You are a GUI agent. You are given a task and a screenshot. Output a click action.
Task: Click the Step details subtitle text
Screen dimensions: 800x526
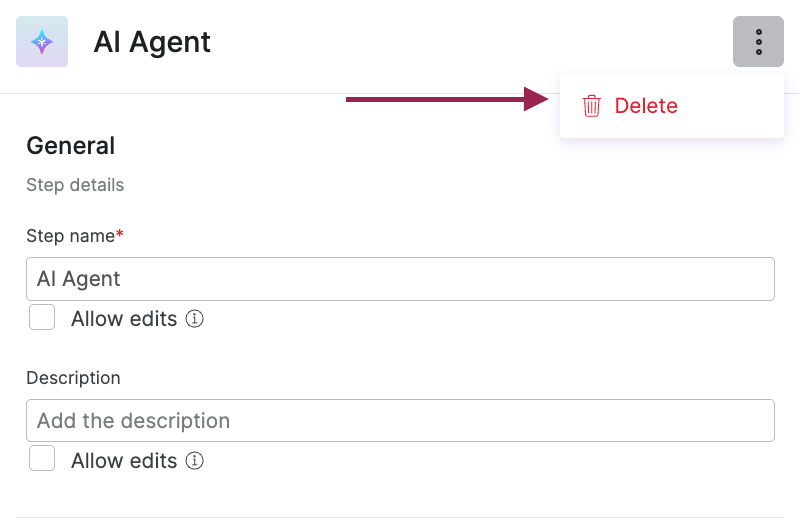click(75, 185)
